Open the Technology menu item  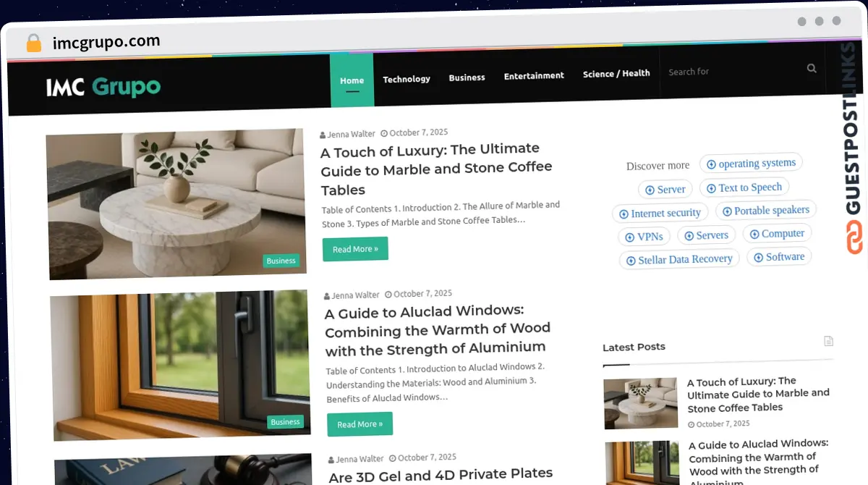(407, 79)
